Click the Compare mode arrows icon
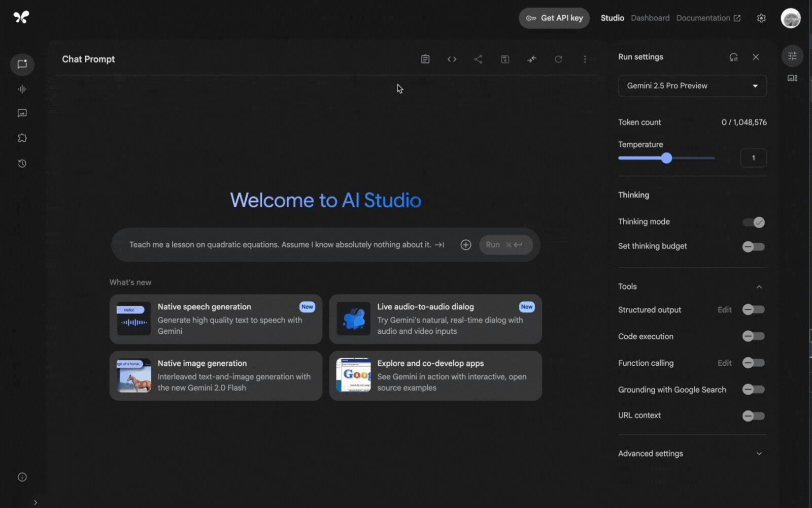This screenshot has height=508, width=812. click(531, 59)
